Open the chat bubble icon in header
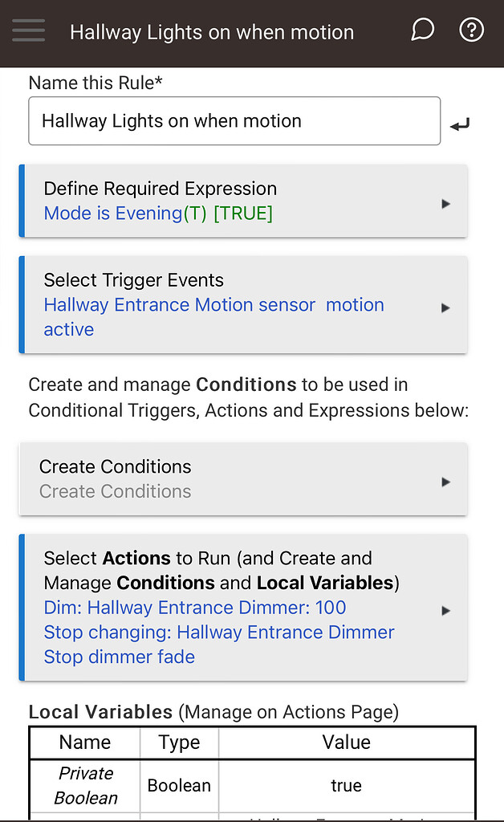This screenshot has width=504, height=822. point(422,31)
